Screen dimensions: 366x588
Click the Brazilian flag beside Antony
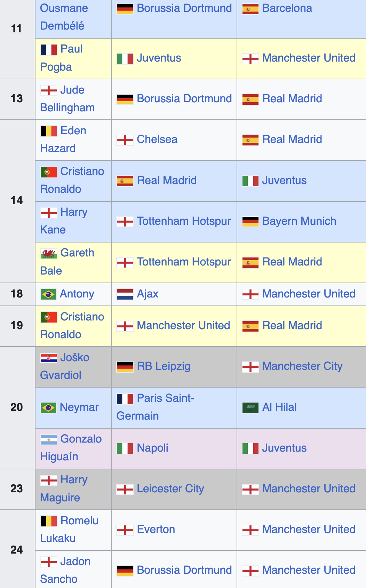[48, 294]
